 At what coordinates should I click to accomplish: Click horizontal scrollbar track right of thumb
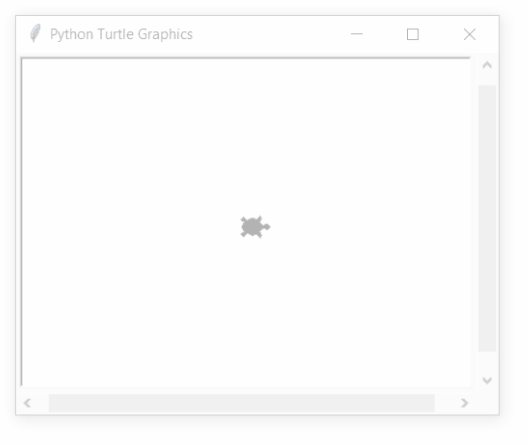(x=446, y=403)
